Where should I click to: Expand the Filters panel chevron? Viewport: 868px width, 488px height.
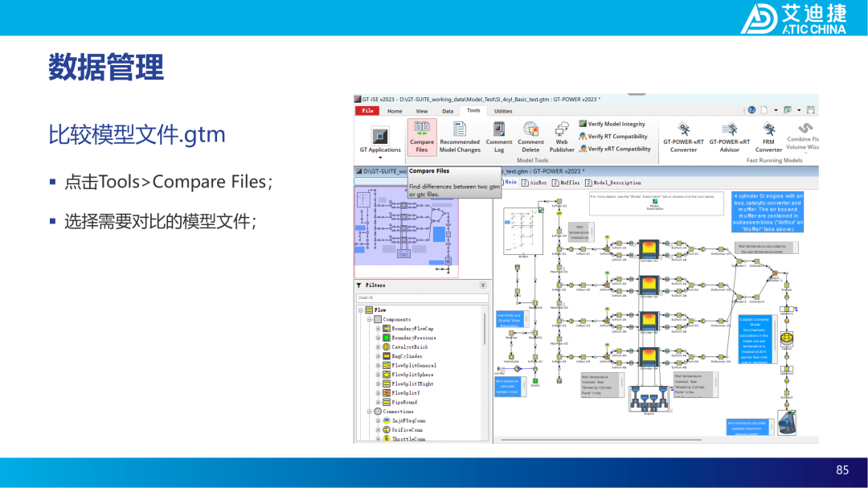pos(483,285)
